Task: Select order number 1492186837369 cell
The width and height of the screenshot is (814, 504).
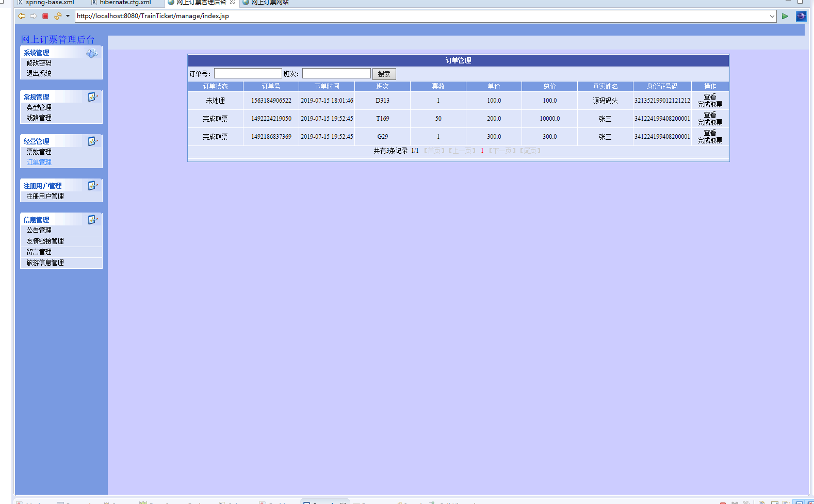Action: (x=271, y=137)
